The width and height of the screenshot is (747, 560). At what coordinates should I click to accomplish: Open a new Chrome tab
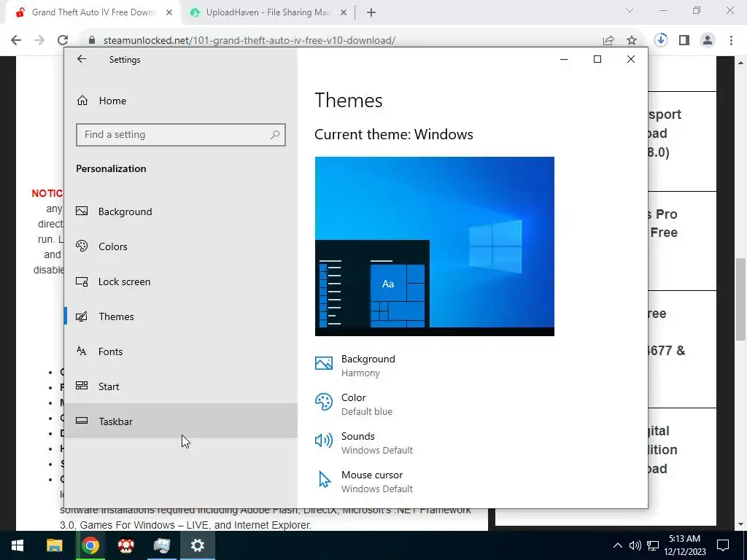(x=371, y=13)
